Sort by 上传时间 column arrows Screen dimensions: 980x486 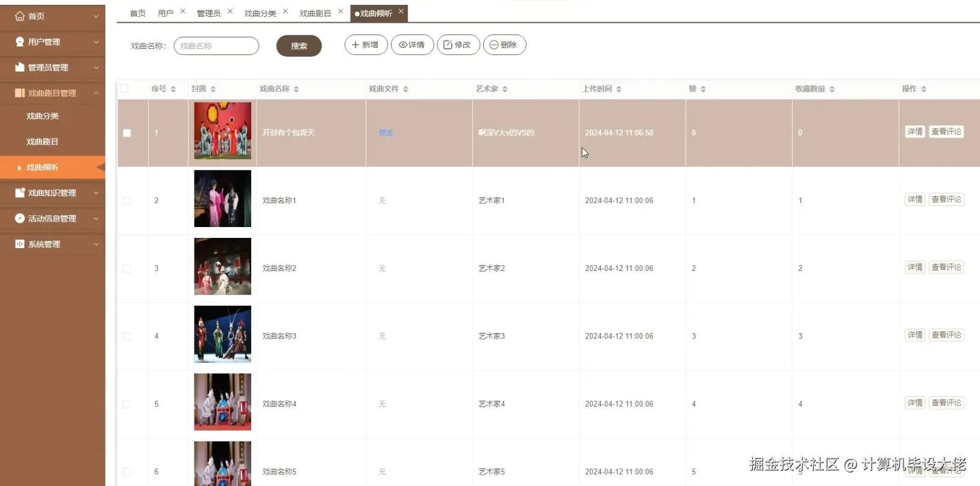(619, 89)
